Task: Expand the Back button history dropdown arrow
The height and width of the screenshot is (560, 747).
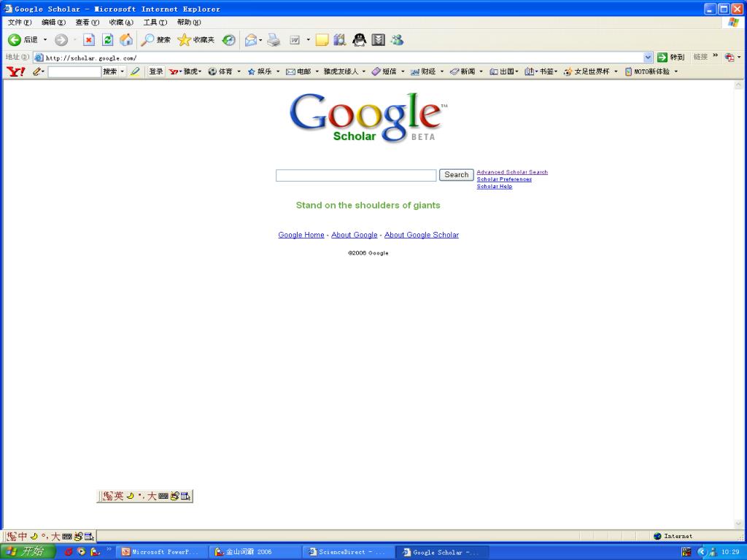Action: pos(45,40)
